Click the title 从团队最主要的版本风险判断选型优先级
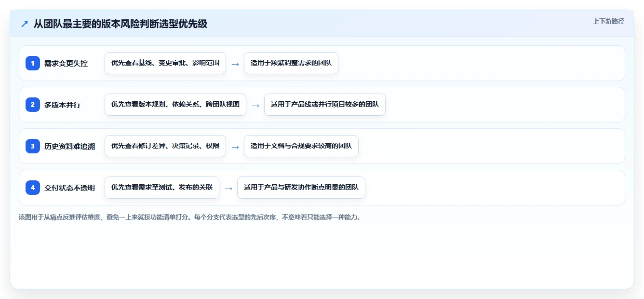The image size is (644, 299). coord(120,24)
